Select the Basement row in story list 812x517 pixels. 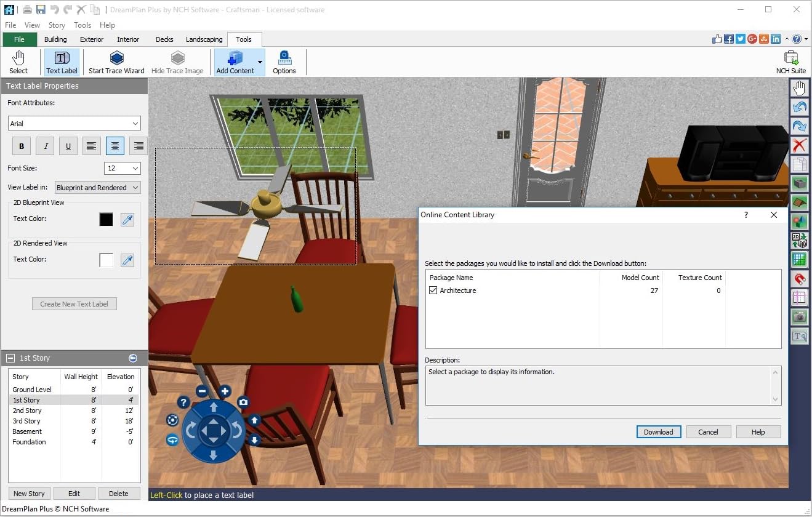coord(74,431)
